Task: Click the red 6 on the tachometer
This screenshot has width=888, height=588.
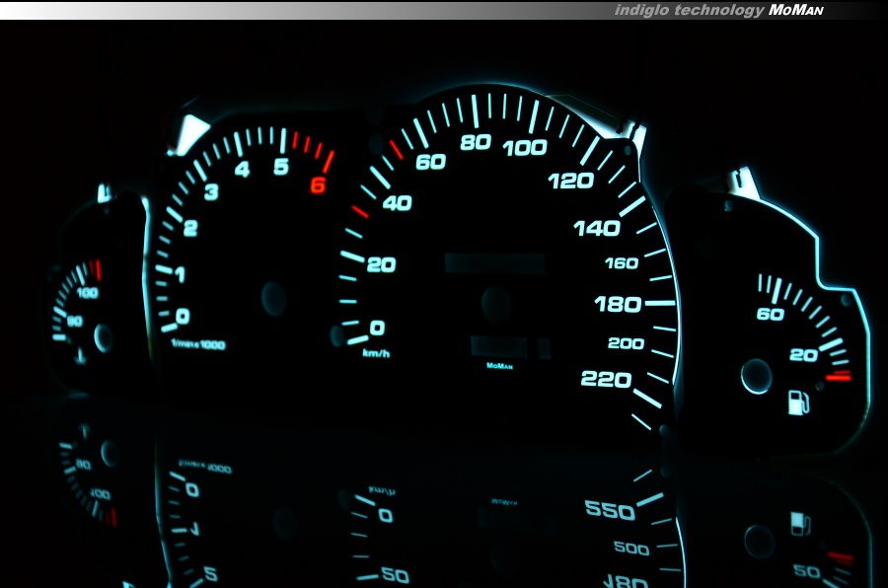Action: click(x=318, y=185)
